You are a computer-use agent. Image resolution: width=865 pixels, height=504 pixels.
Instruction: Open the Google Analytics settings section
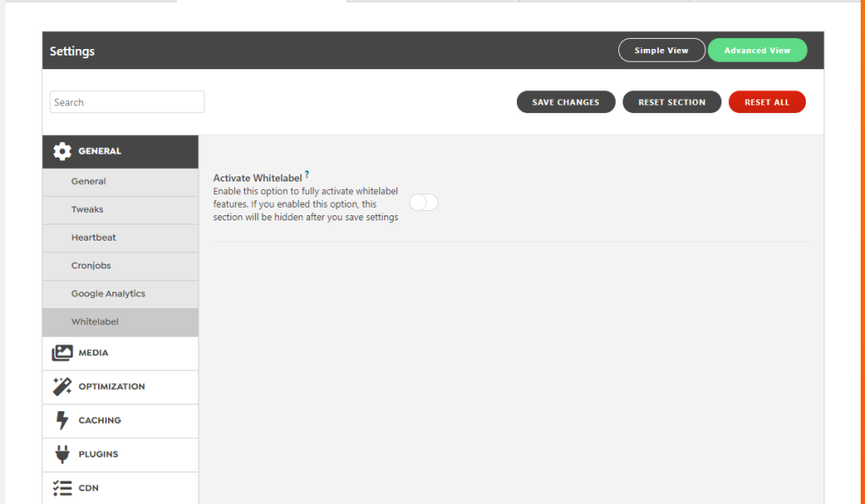[120, 295]
